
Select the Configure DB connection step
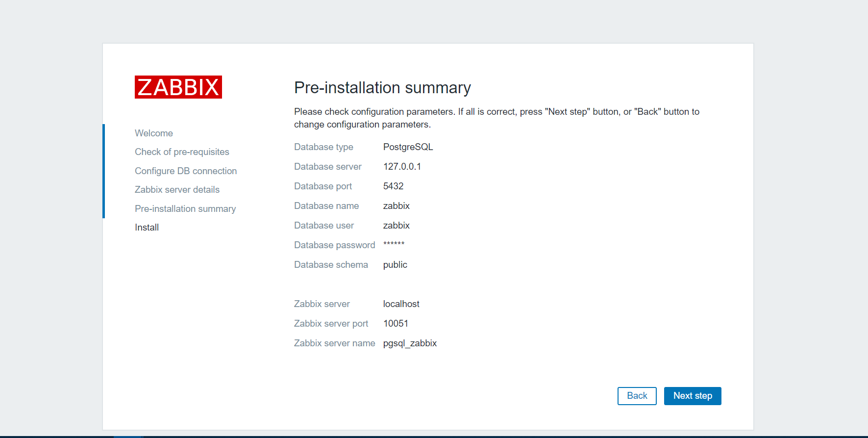[x=186, y=171]
